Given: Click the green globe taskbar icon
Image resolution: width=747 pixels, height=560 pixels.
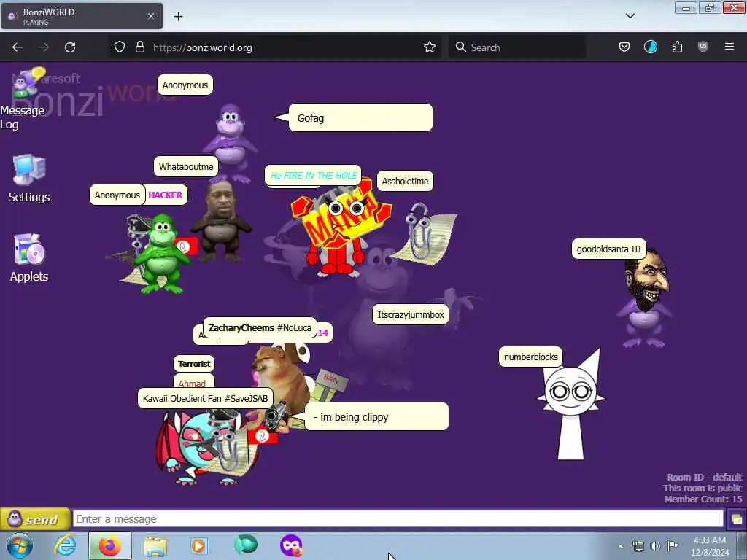Looking at the screenshot, I should [246, 545].
